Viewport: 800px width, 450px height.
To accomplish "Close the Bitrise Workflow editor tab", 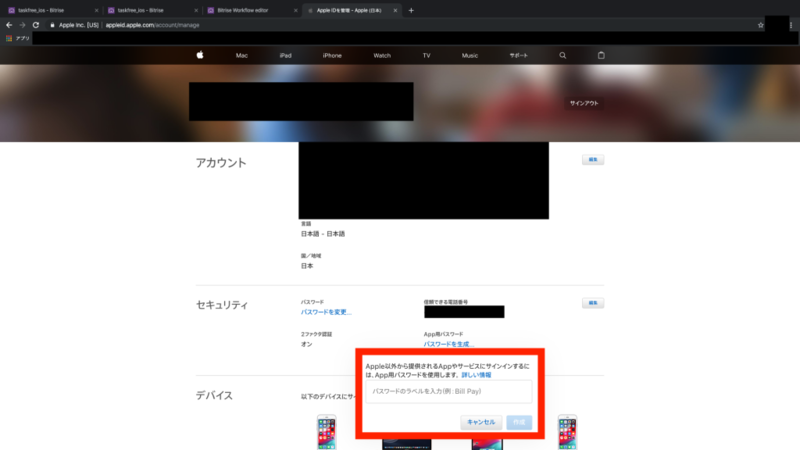I will pos(295,10).
